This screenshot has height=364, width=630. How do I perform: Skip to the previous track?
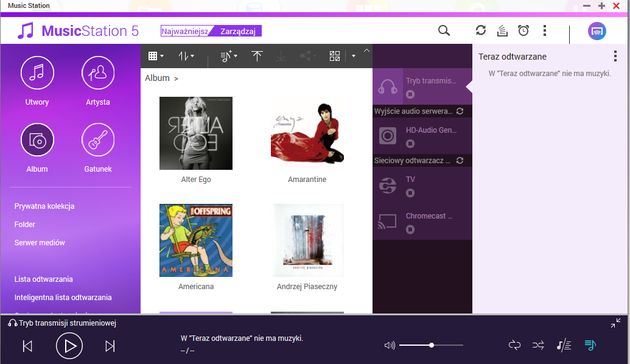pyautogui.click(x=27, y=346)
